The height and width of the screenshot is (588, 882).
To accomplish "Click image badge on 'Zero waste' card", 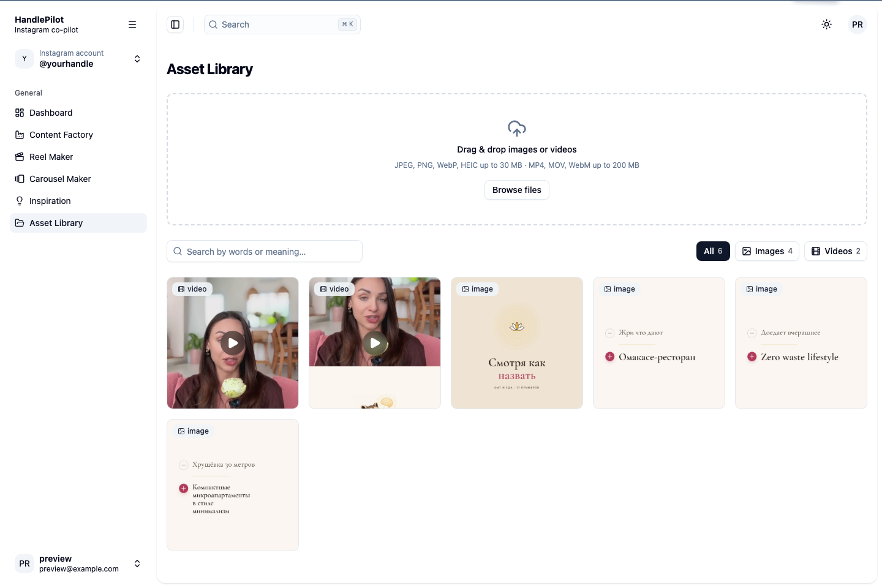I will 761,289.
